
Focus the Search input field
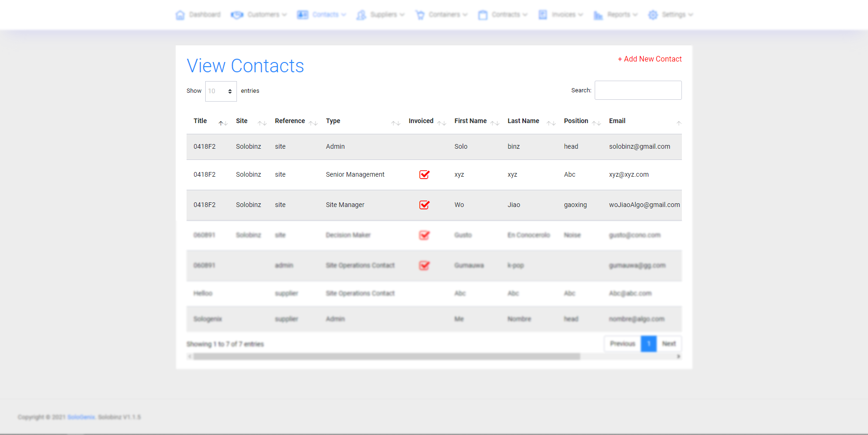click(x=638, y=90)
